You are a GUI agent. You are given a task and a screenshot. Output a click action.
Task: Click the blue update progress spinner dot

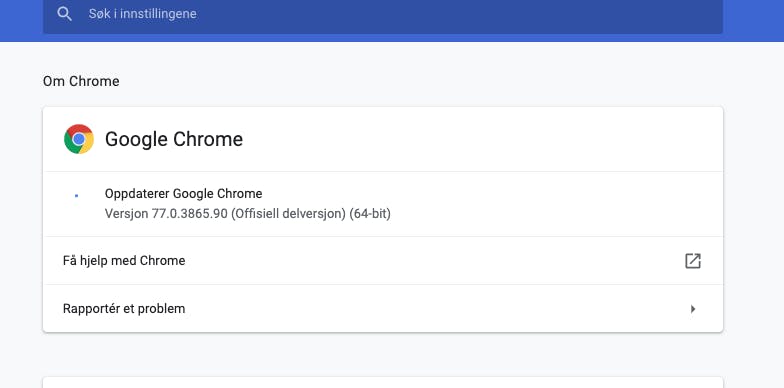point(76,196)
